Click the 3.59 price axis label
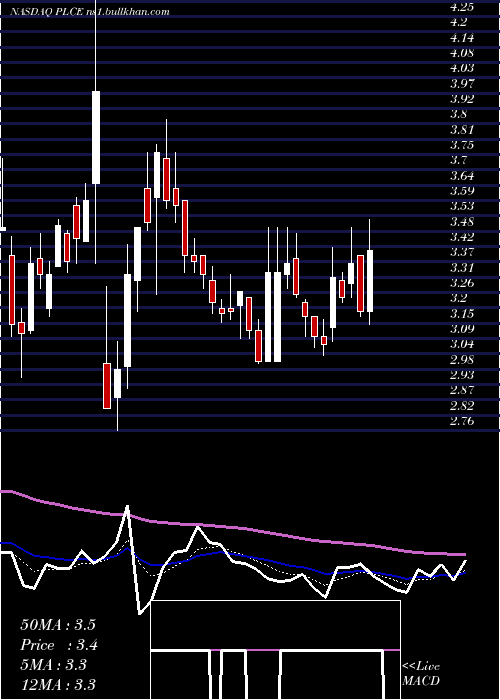This screenshot has width=500, height=700. coord(462,191)
